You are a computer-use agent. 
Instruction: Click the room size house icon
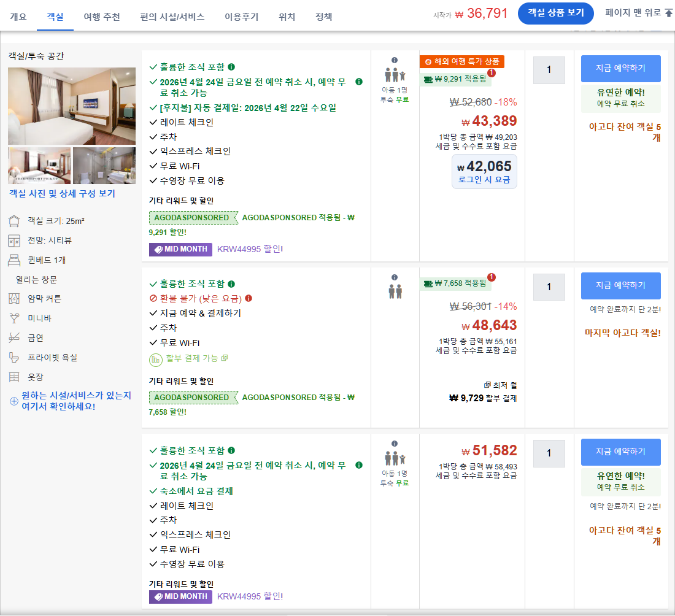point(14,221)
